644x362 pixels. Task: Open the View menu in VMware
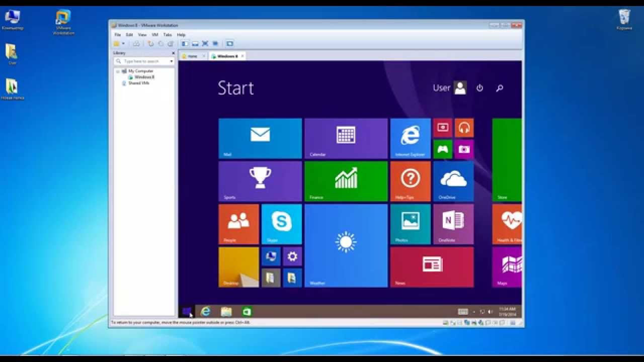coord(142,35)
